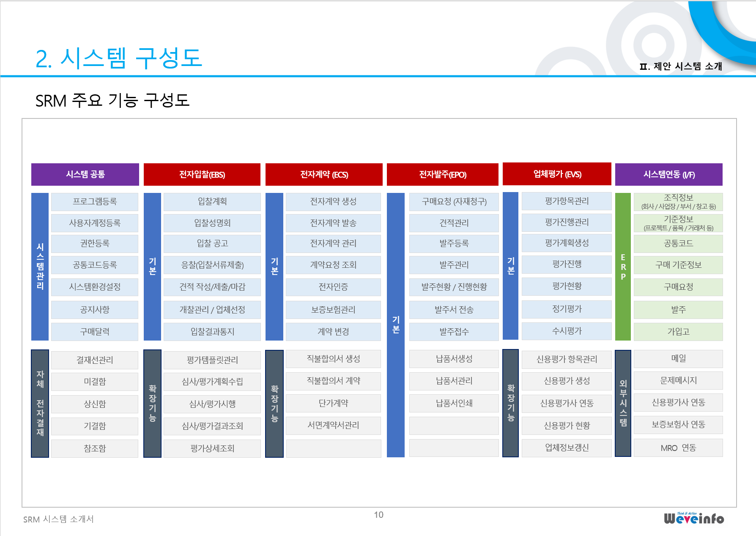Select the 공지사항 cell
The width and height of the screenshot is (756, 536).
[95, 310]
